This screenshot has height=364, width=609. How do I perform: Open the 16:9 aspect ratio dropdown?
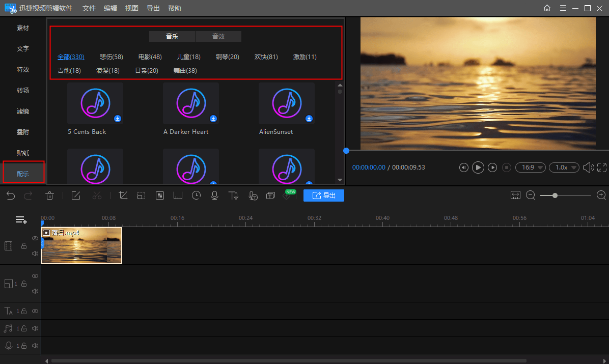coord(531,167)
